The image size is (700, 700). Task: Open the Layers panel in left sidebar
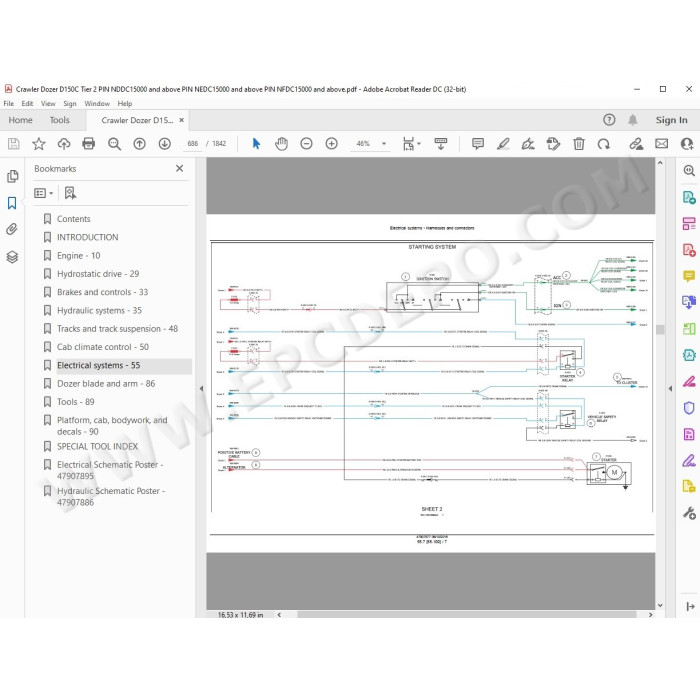(12, 257)
